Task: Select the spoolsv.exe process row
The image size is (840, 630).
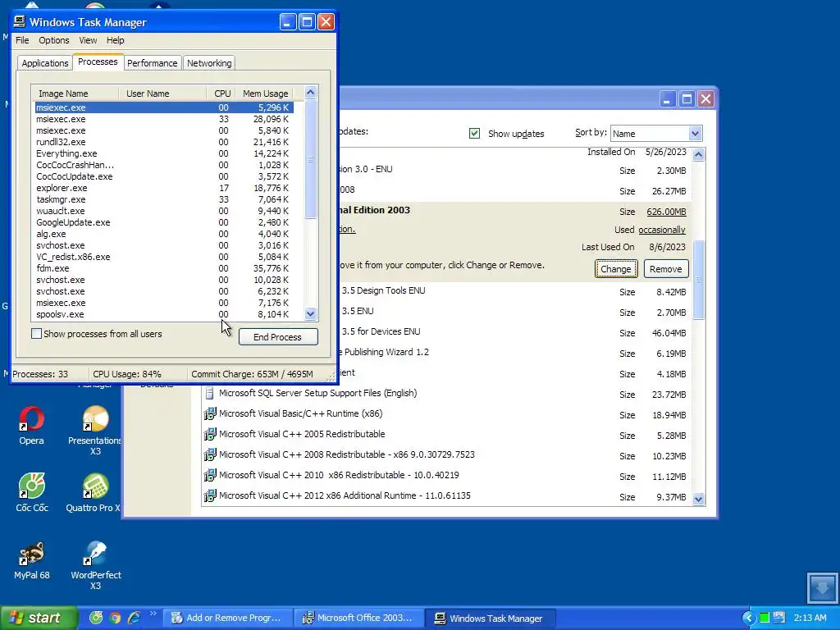Action: click(164, 314)
